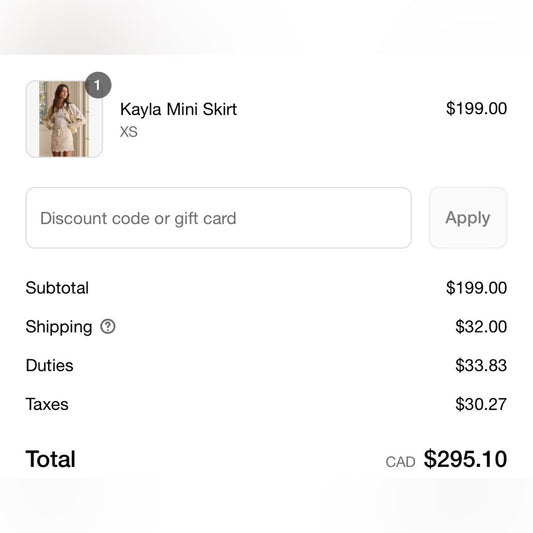Select the Kayla Mini Skirt item name

click(178, 109)
